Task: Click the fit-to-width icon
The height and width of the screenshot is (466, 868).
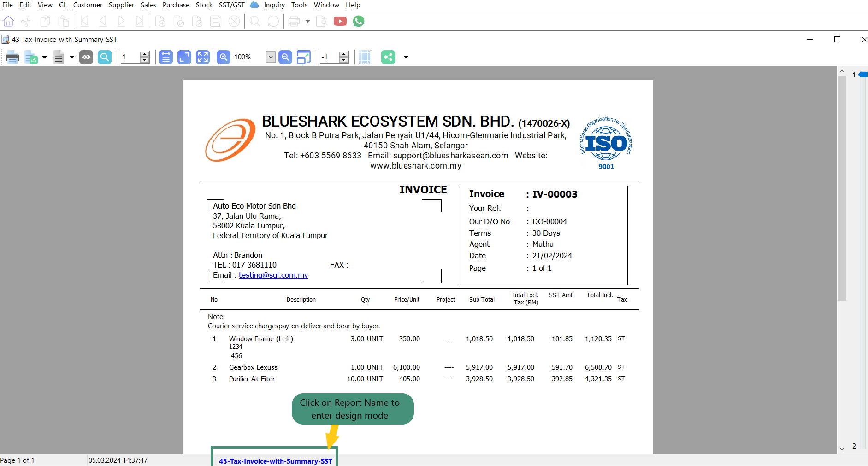Action: (166, 57)
